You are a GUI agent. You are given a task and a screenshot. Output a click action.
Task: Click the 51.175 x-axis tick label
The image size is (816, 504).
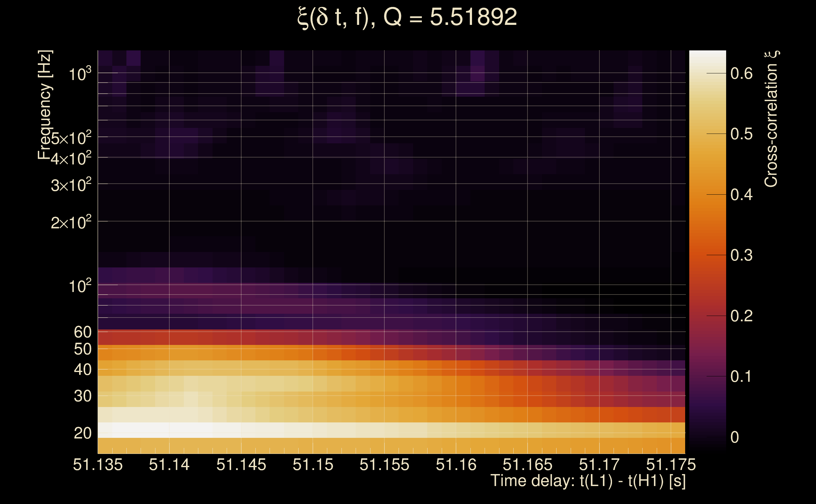point(671,465)
